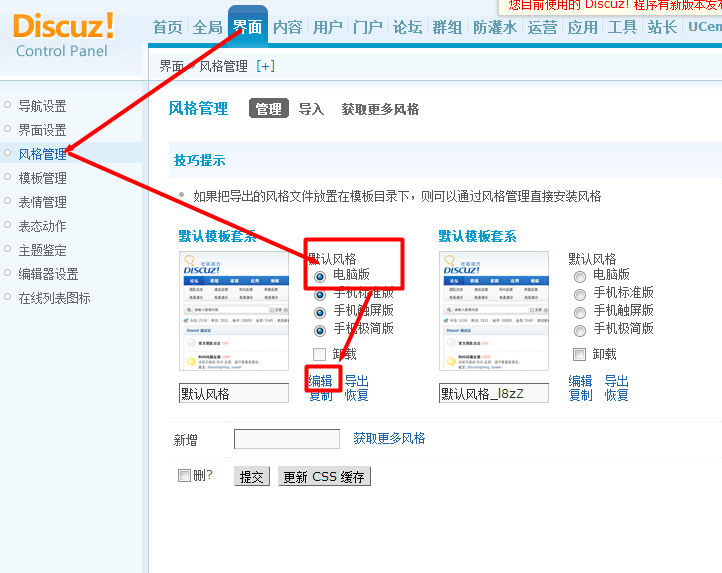
Task: Click 获取更多风格 link beside 新增
Action: tap(389, 438)
